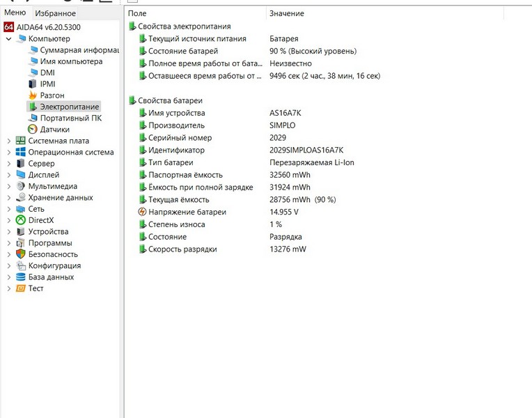Viewport: 532px width, 418px height.
Task: Click the Разгон flame icon
Action: (33, 95)
